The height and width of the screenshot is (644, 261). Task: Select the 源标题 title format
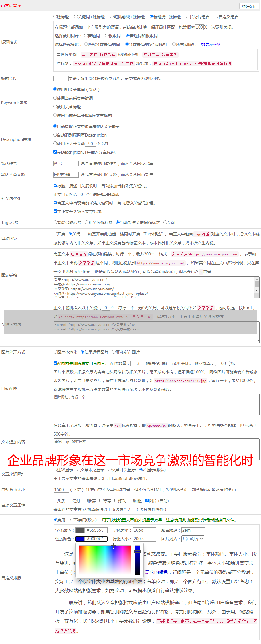pos(55,17)
